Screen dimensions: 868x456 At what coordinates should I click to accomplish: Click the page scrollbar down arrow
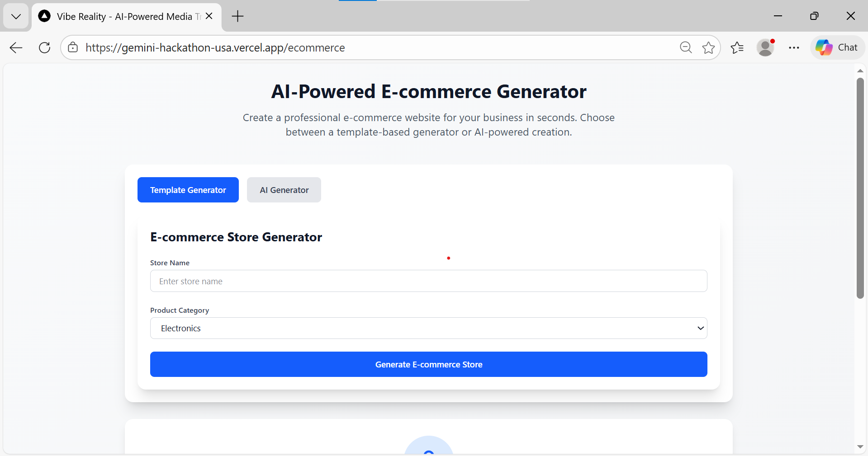coord(860,447)
